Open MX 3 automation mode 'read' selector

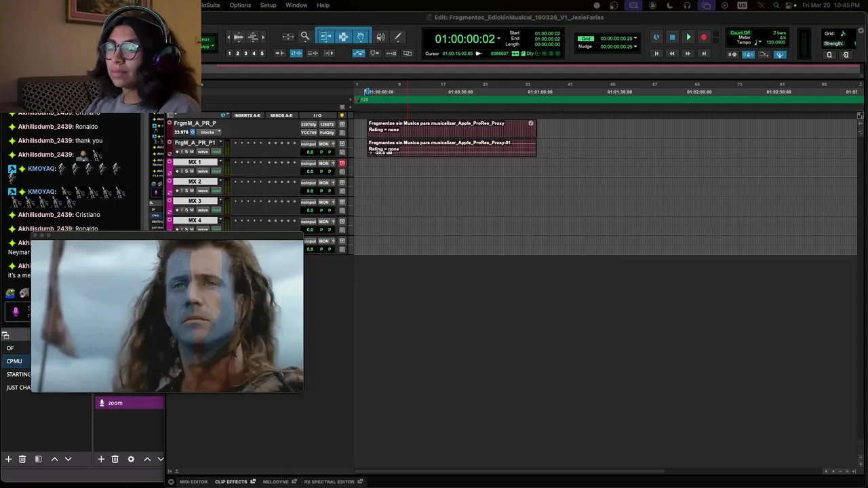point(216,210)
